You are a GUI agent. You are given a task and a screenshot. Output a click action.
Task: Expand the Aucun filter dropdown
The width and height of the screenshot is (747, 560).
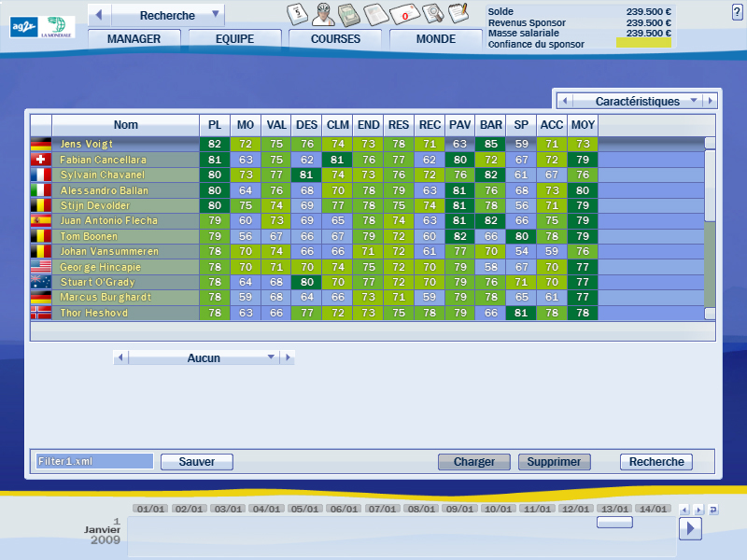coord(271,357)
